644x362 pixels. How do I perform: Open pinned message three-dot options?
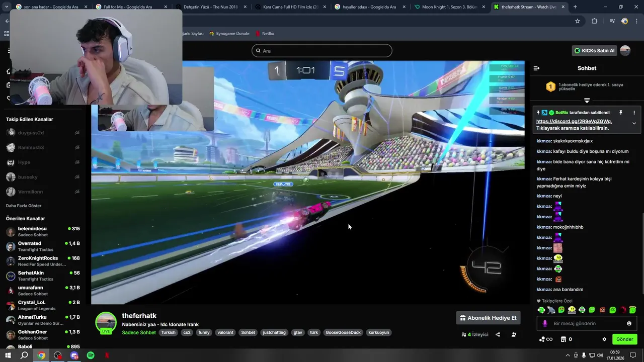coord(634,113)
